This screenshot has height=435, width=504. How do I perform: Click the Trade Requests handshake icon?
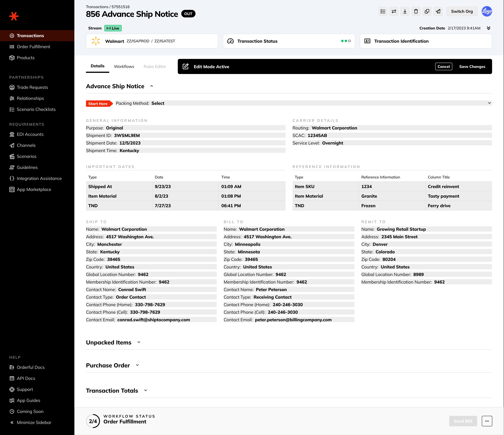click(x=12, y=87)
